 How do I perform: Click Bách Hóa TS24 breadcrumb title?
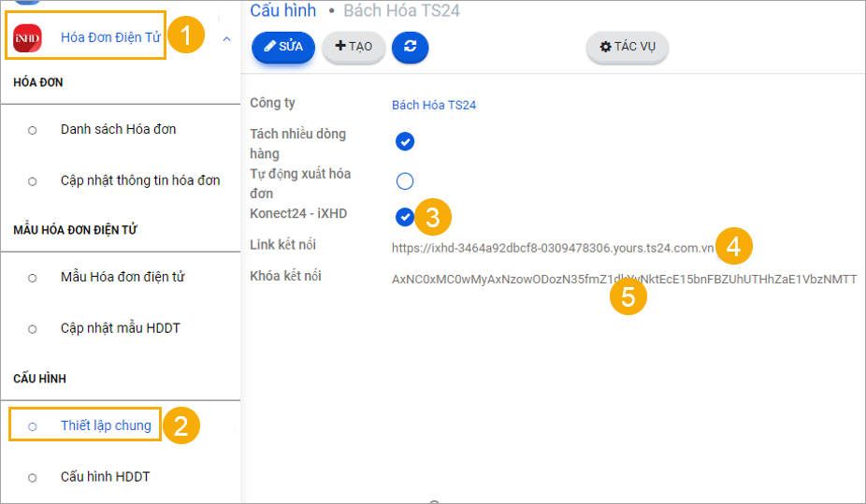click(401, 10)
